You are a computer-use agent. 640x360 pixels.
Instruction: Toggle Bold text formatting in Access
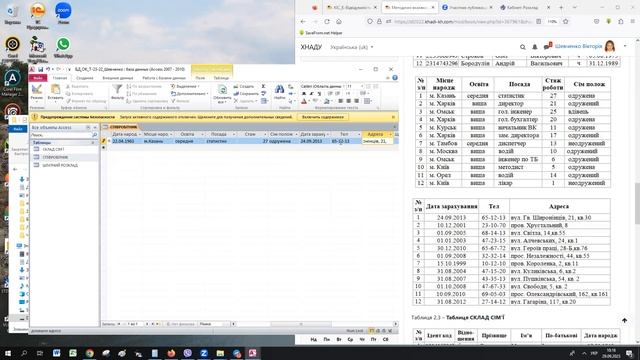click(x=304, y=94)
